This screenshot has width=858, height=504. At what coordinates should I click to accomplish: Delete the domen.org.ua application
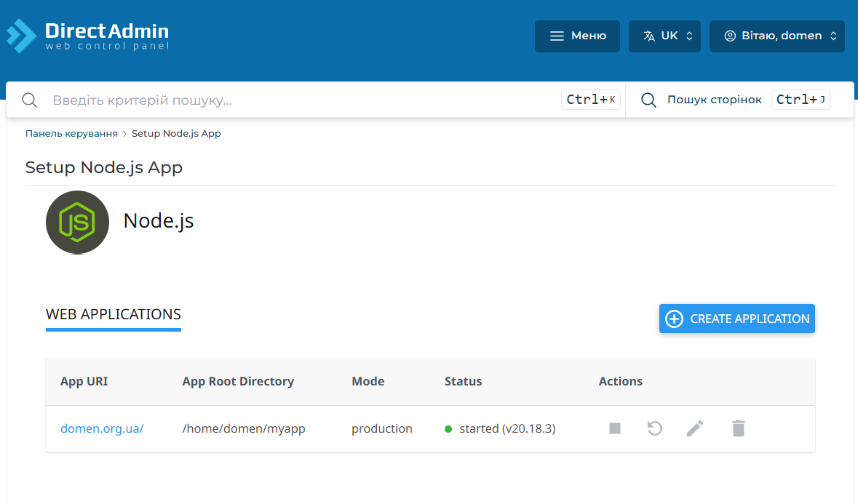point(738,428)
